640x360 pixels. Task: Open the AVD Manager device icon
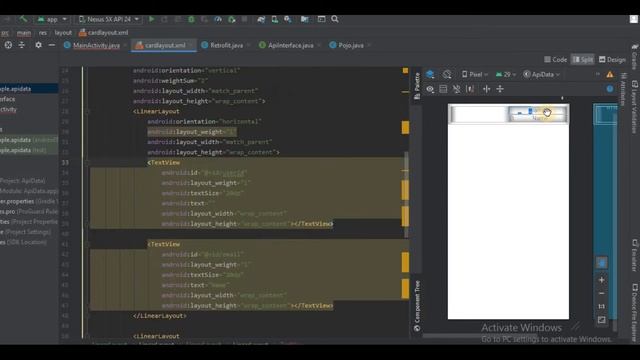[x=275, y=19]
